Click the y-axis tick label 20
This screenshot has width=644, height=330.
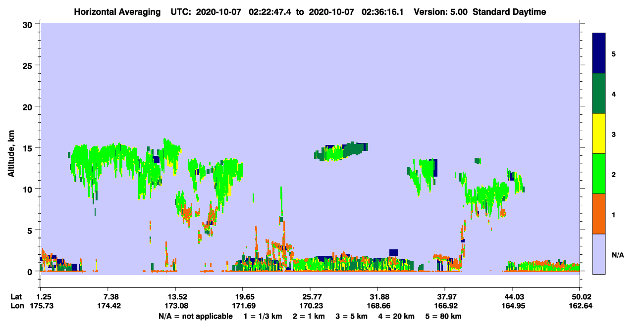[29, 106]
